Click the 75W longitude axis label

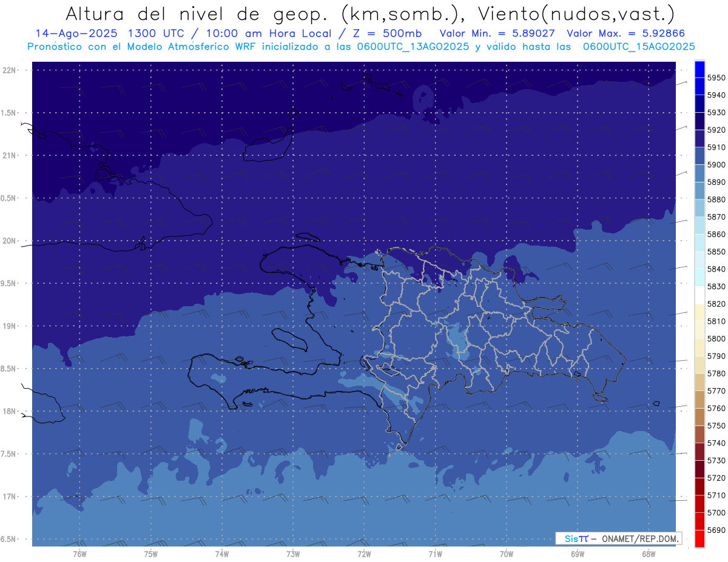tap(151, 554)
